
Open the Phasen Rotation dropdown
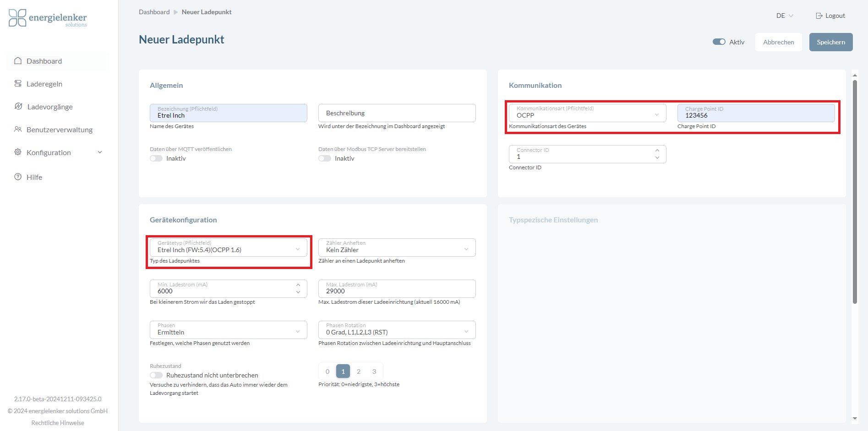point(397,330)
